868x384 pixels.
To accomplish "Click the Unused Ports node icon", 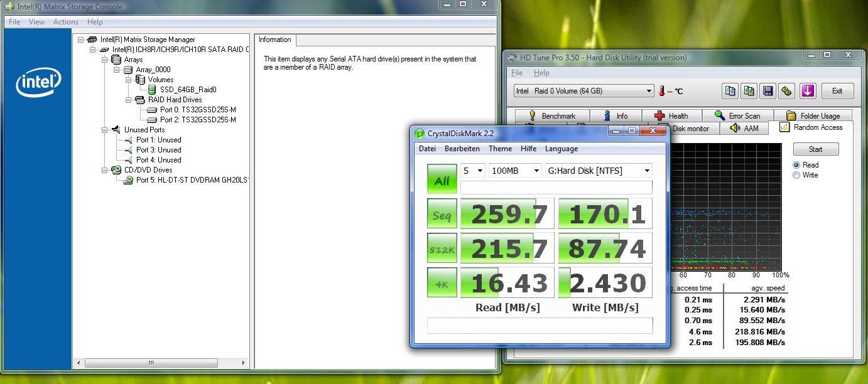I will tap(116, 130).
